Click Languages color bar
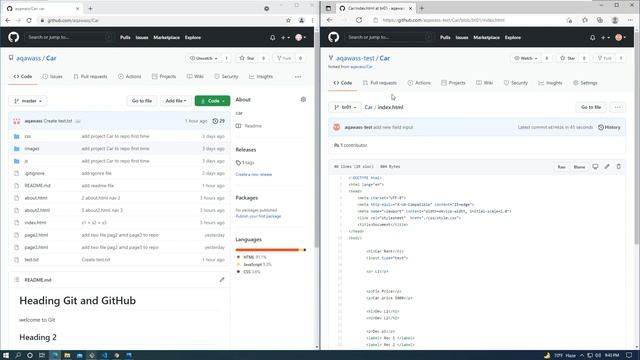Viewport: 640px width, 360px height. (271, 250)
